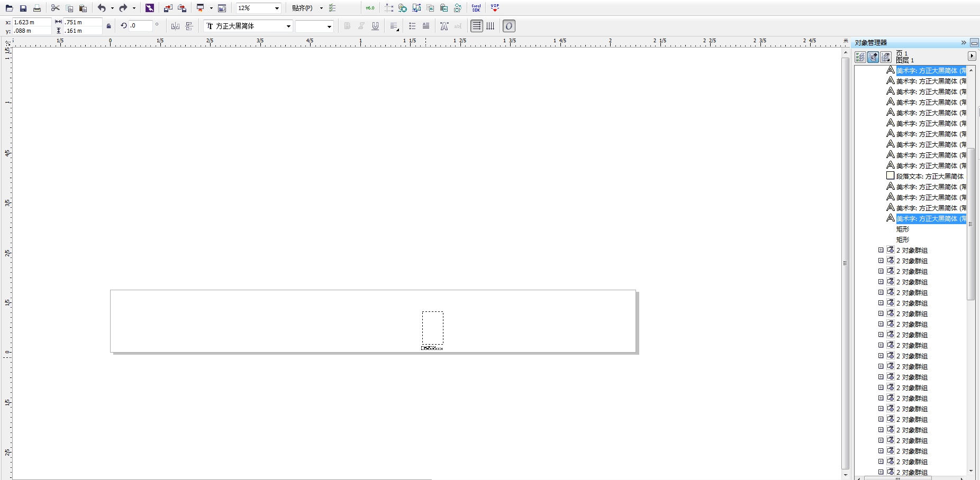Image resolution: width=980 pixels, height=480 pixels.
Task: Open the redo history dropdown arrow
Action: tap(134, 8)
